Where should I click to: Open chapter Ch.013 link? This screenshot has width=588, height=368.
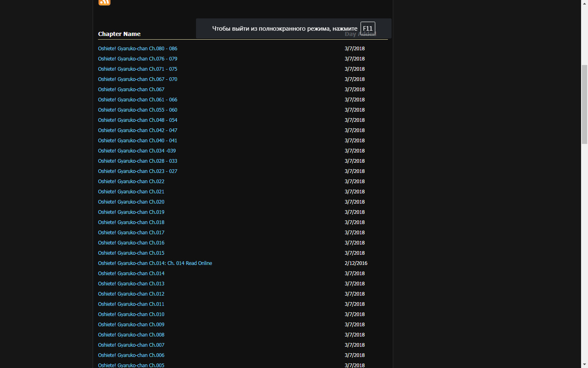(x=131, y=284)
